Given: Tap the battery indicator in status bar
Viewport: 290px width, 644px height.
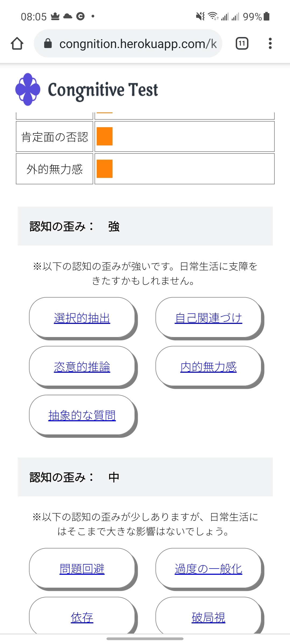Looking at the screenshot, I should [267, 16].
